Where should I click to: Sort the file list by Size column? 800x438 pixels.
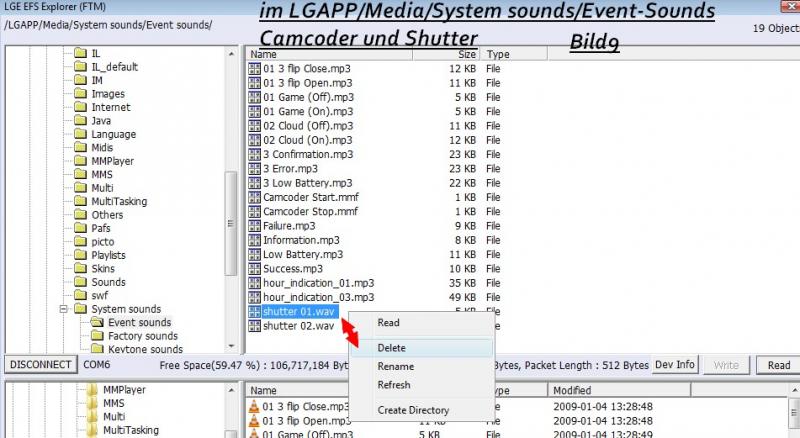click(x=467, y=54)
